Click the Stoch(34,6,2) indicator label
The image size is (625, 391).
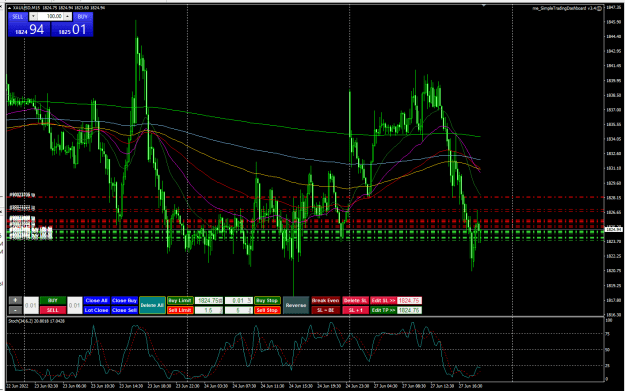tap(36, 321)
